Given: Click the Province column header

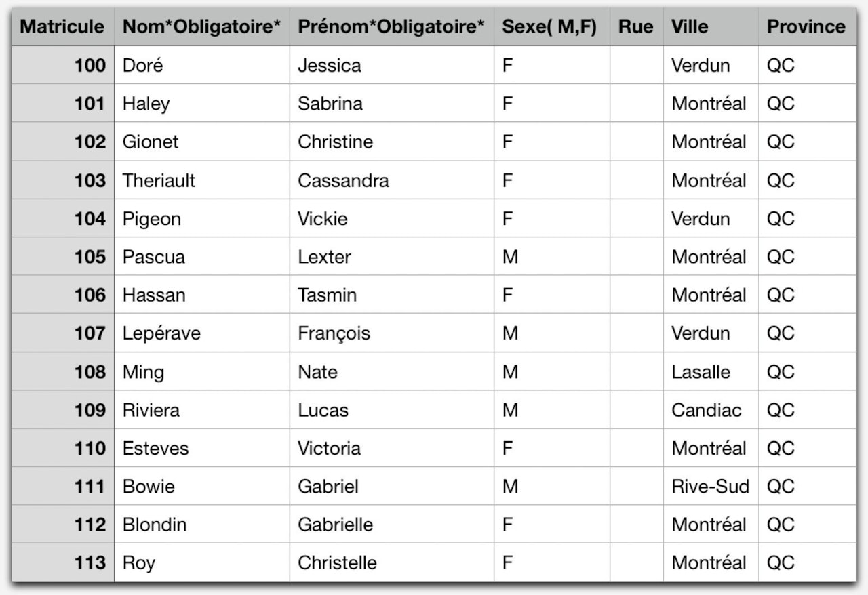Looking at the screenshot, I should click(x=806, y=27).
